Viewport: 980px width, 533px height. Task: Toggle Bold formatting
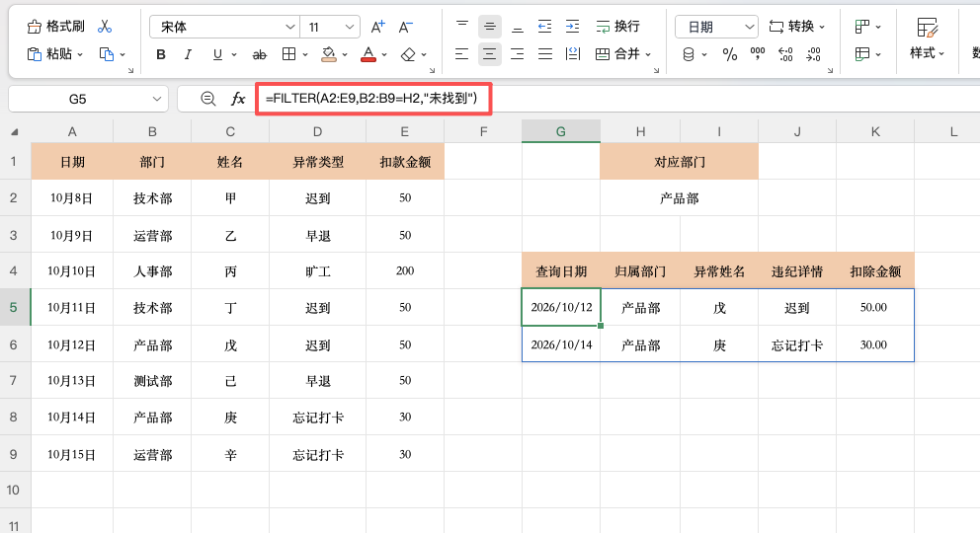click(161, 55)
